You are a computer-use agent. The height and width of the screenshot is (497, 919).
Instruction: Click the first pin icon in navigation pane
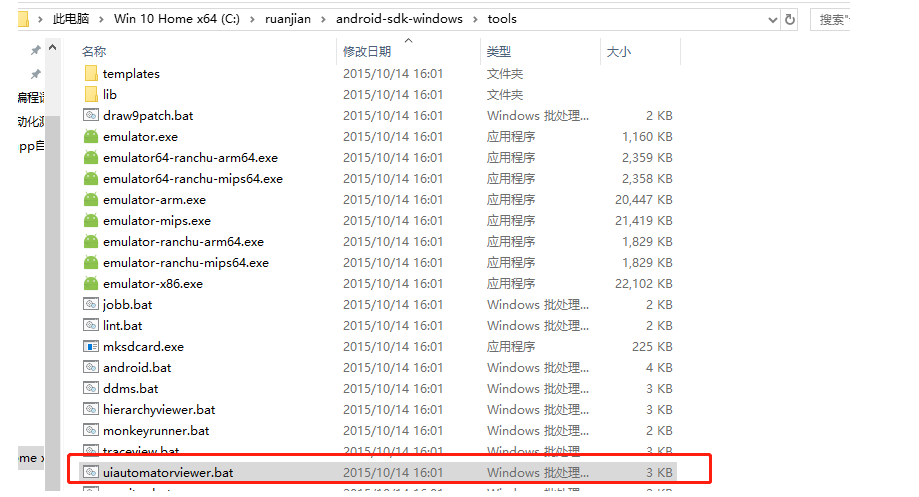pos(36,50)
